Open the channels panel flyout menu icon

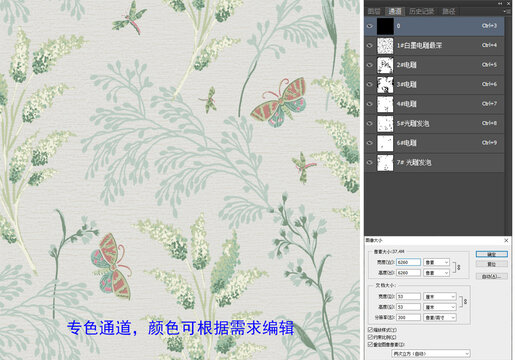[508, 11]
